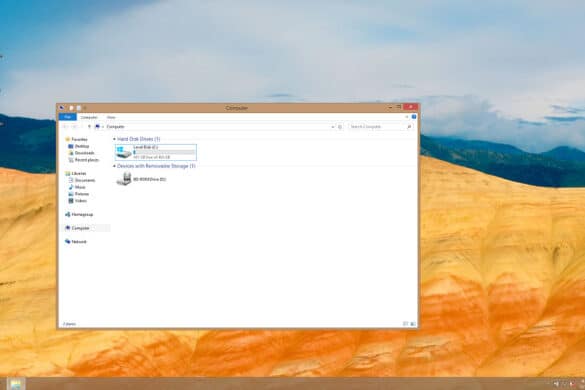The image size is (585, 390).
Task: Click computer icon in address bar
Action: click(x=97, y=127)
